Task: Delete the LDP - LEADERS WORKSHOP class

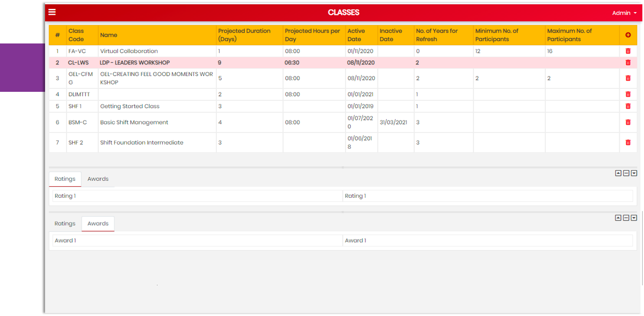Action: (x=628, y=62)
